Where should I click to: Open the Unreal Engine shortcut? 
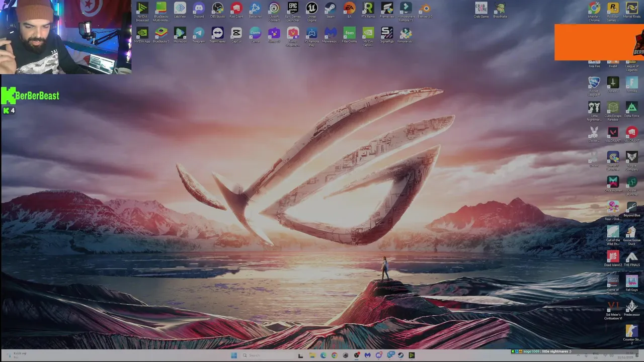click(312, 12)
